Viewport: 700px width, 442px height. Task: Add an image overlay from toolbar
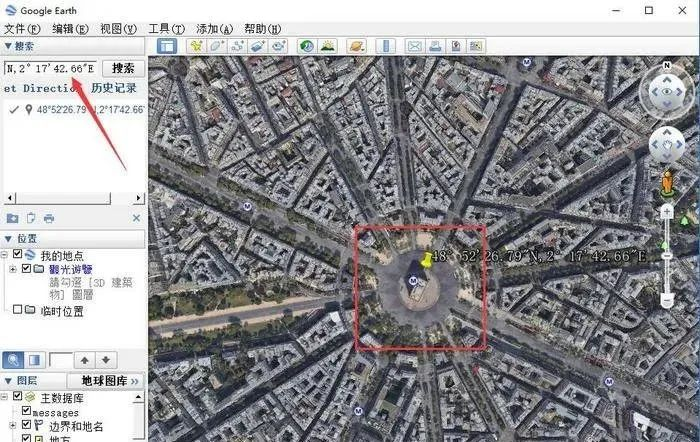(258, 46)
